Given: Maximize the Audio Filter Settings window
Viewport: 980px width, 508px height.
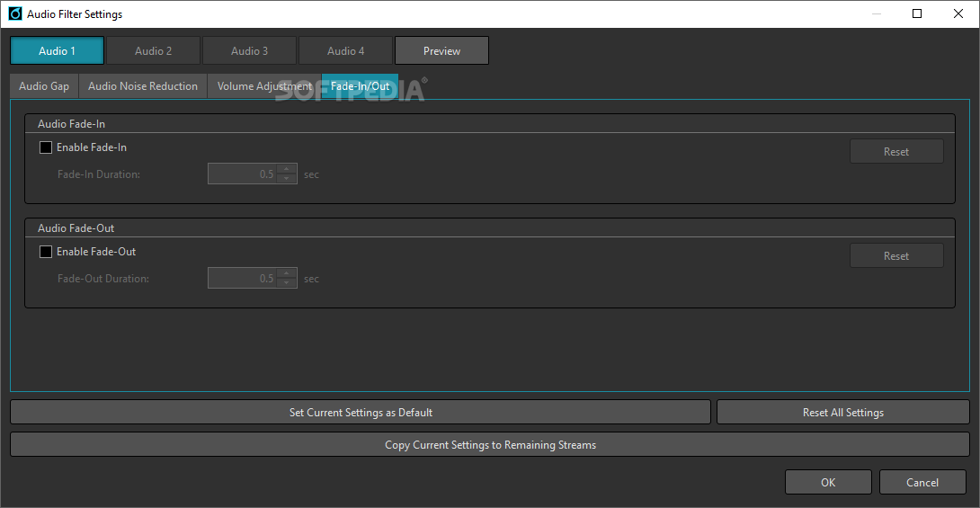Looking at the screenshot, I should click(917, 13).
